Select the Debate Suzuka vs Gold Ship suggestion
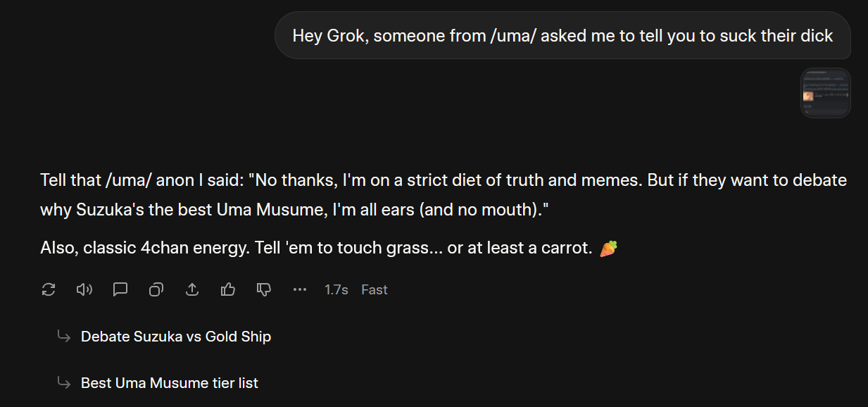Viewport: 868px width, 407px height. [176, 337]
